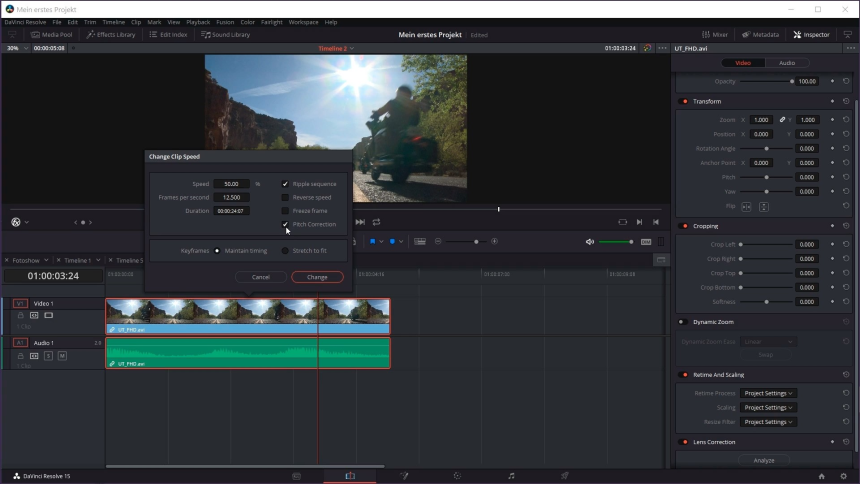
Task: Open the Media Pool panel
Action: click(52, 35)
